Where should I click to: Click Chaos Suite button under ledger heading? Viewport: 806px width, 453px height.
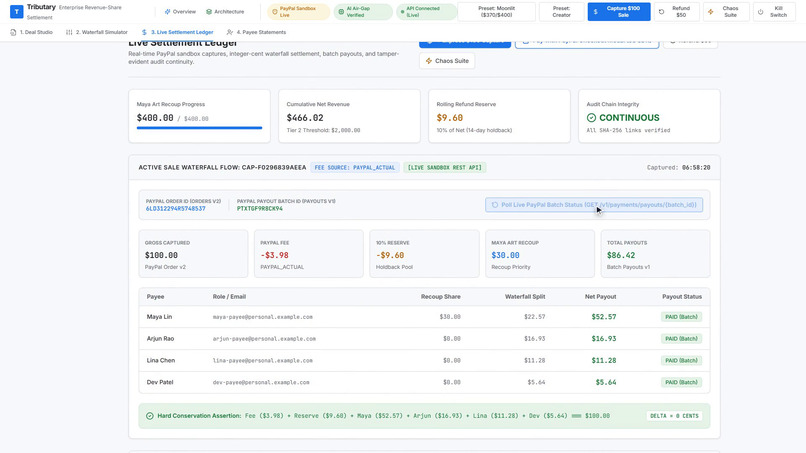tap(447, 61)
